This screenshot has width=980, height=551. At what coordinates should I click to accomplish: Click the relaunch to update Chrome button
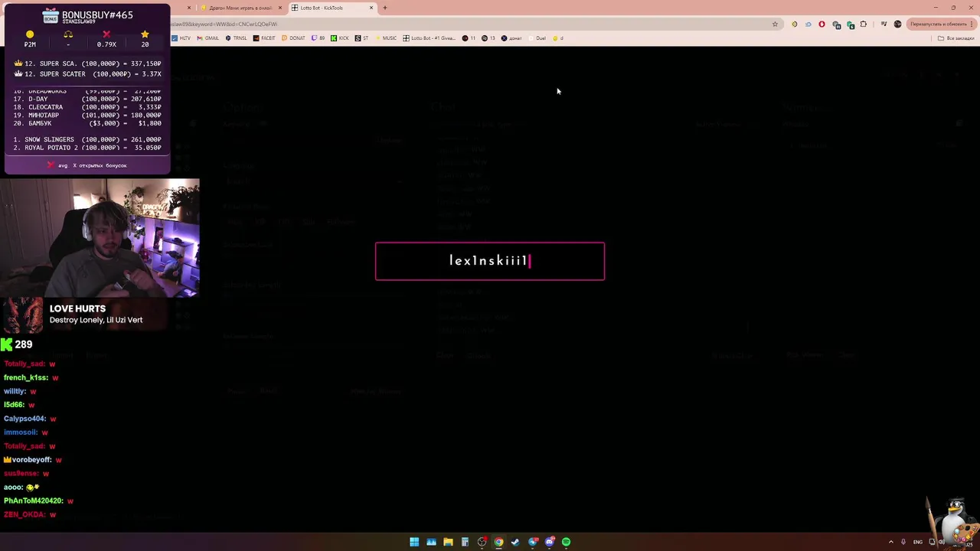(941, 24)
